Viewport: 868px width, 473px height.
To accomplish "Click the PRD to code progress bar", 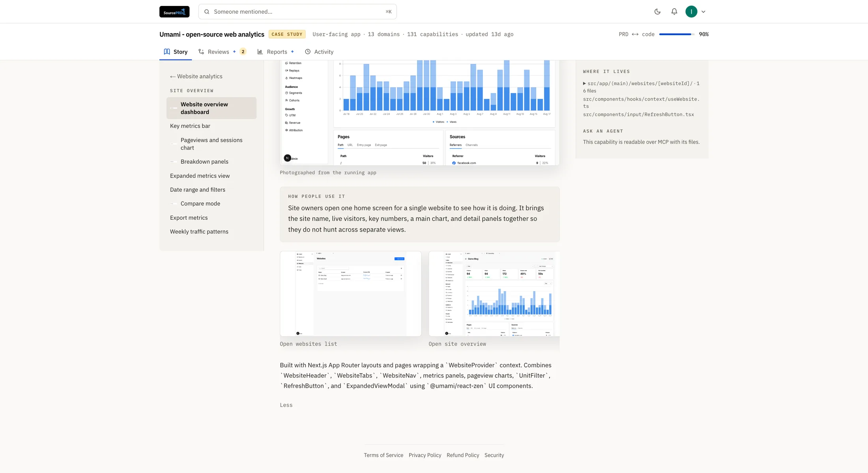I will [x=677, y=34].
